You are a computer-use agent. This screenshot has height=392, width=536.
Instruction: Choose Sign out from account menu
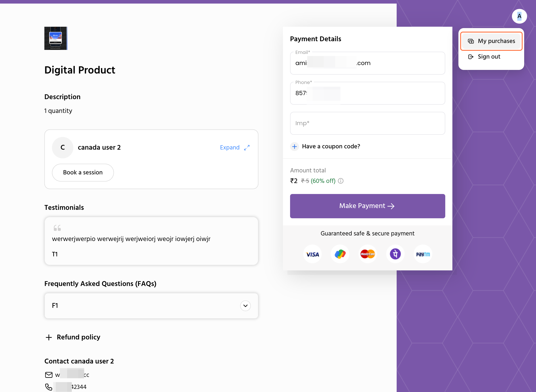pos(489,57)
